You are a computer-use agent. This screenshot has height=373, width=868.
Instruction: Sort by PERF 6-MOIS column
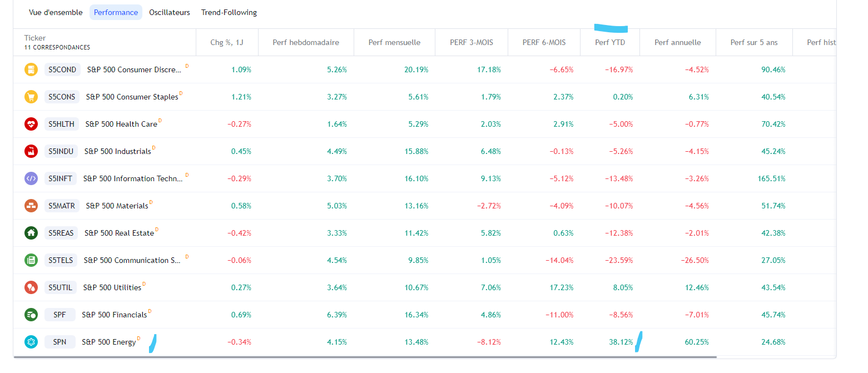click(x=544, y=42)
